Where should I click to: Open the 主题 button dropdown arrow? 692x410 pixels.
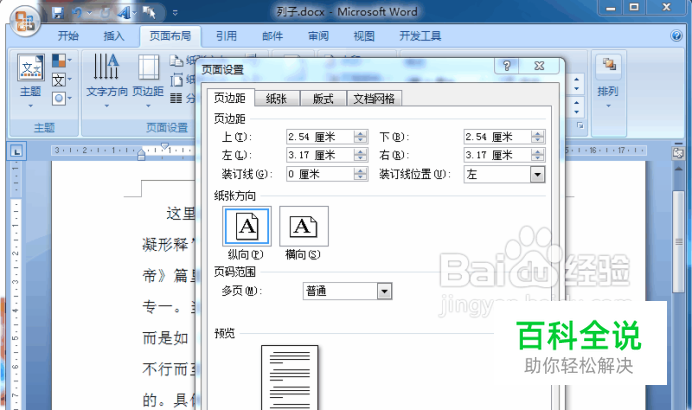click(x=30, y=106)
